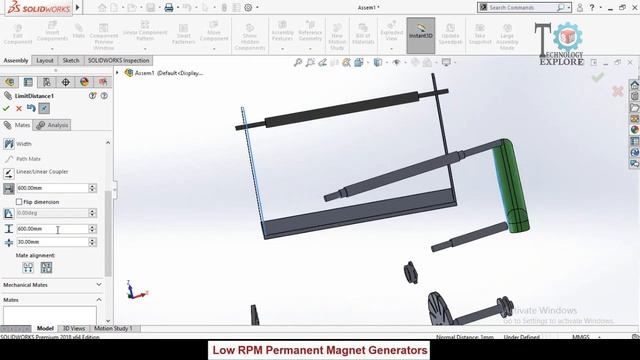The height and width of the screenshot is (360, 640).
Task: Click the minimum value field 30.00mm
Action: click(x=52, y=242)
